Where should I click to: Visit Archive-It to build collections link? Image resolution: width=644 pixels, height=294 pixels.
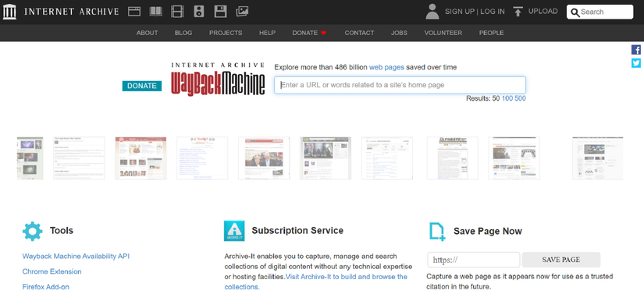coord(316,282)
